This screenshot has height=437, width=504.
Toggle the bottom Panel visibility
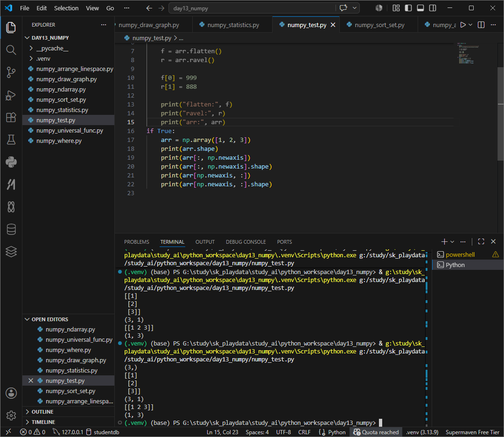[420, 8]
